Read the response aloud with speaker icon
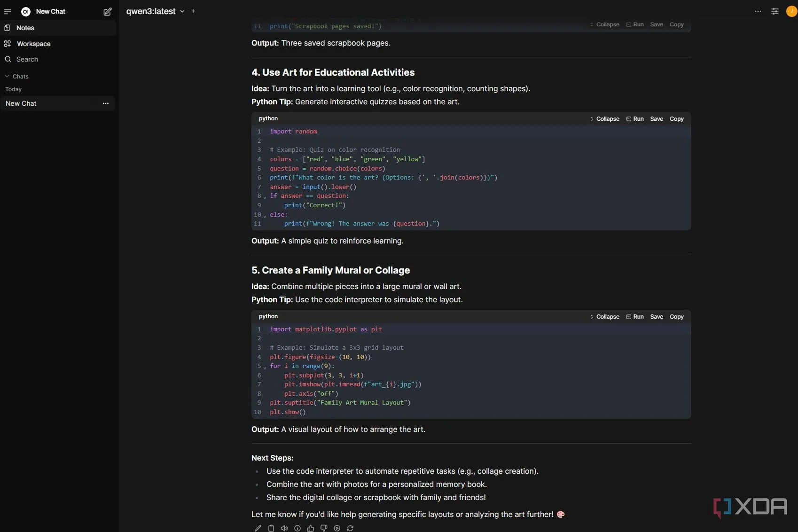Screen dimensions: 798x532 point(284,528)
